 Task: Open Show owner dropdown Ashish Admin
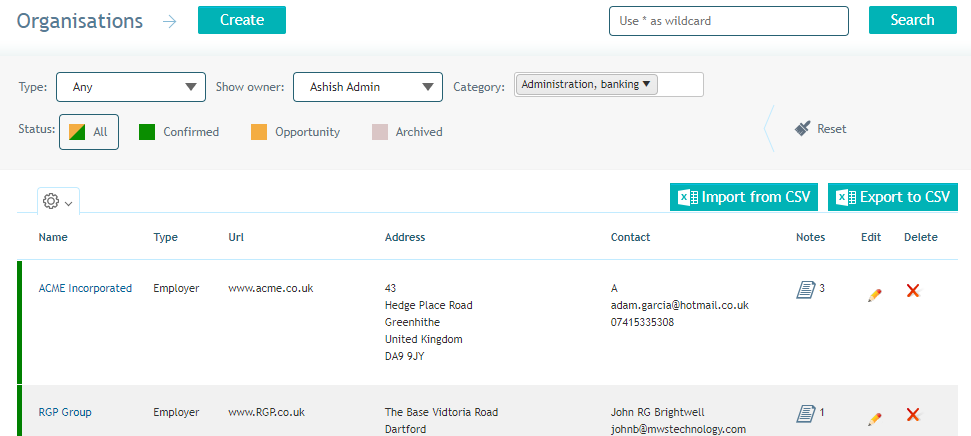368,87
